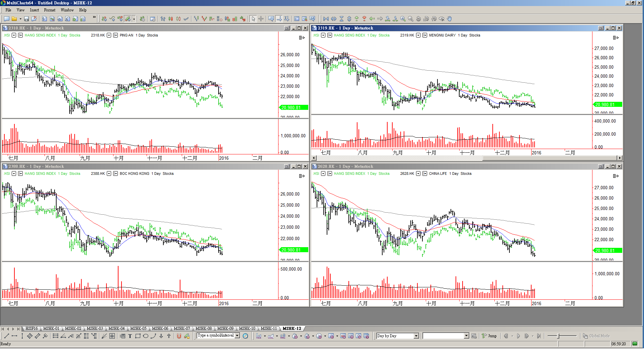Viewport: 644px width, 354px height.
Task: Toggle Global Mode
Action: [x=596, y=336]
